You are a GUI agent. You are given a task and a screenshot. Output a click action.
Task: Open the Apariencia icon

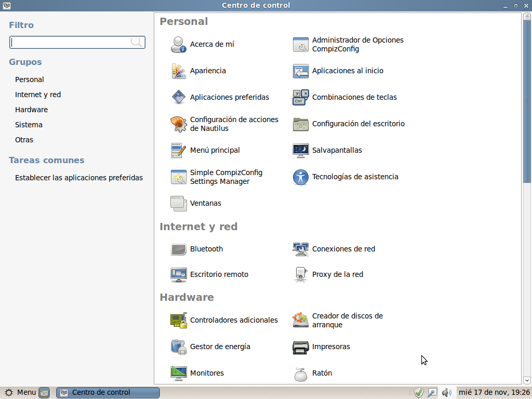179,71
